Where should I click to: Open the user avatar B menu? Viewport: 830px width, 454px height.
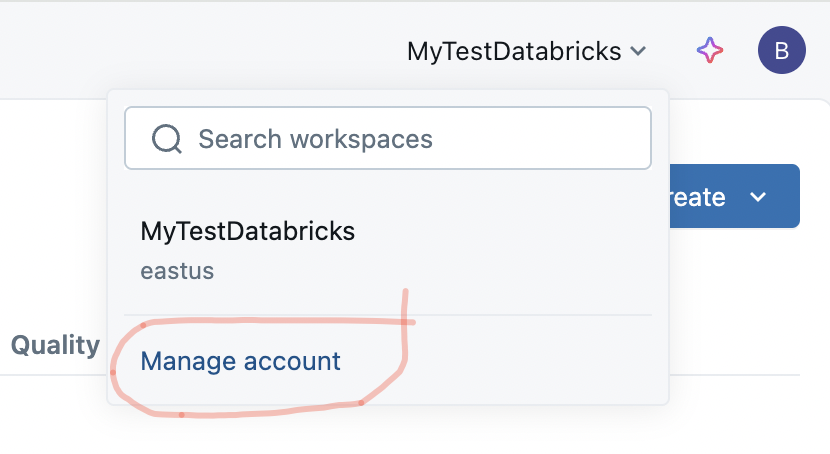(x=781, y=50)
